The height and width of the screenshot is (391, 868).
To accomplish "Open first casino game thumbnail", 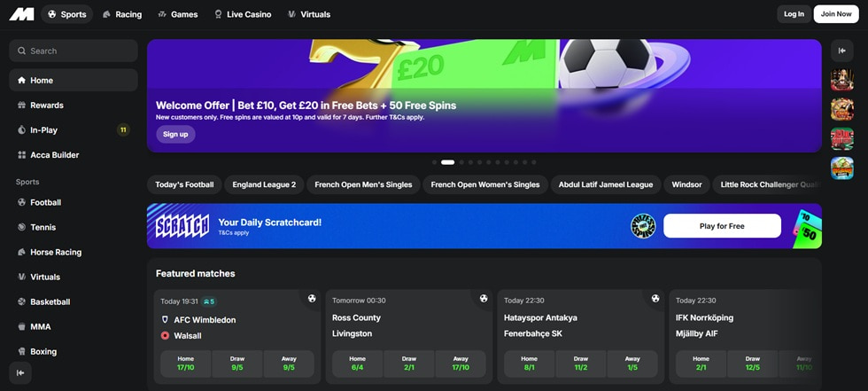I will click(842, 80).
